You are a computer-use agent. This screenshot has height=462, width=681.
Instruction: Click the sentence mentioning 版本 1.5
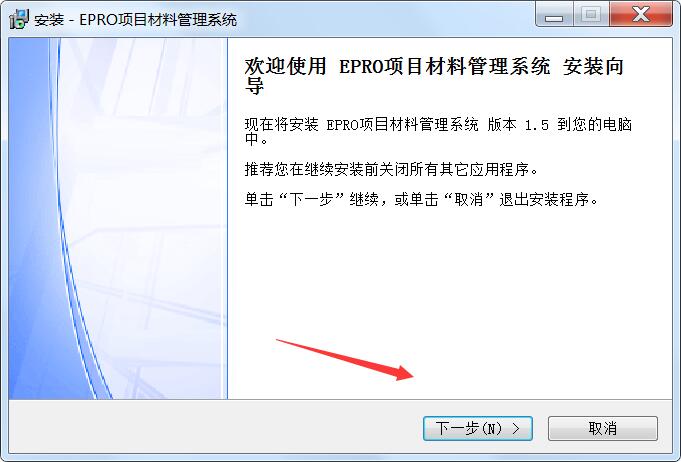(438, 131)
